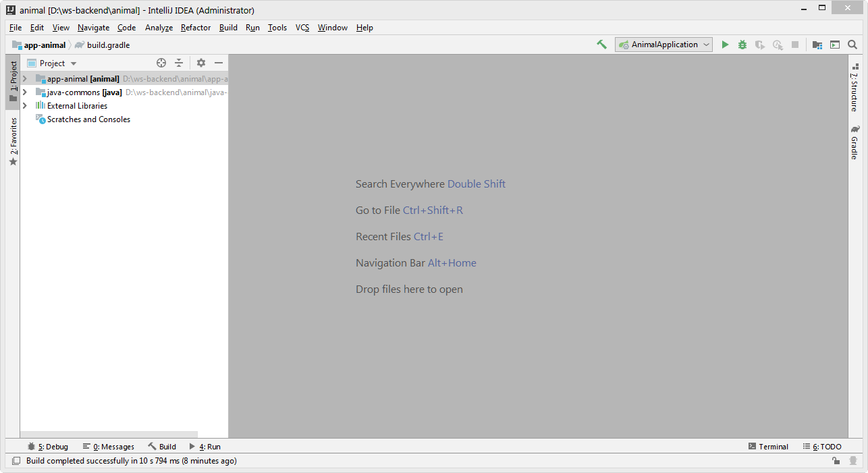Click the Run Anything toolbar icon
The image size is (868, 473).
[835, 45]
